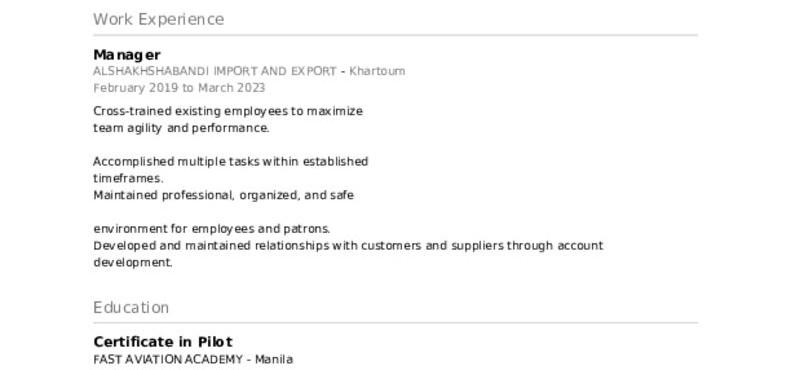
Task: Click the word timeframes
Action: tap(129, 179)
